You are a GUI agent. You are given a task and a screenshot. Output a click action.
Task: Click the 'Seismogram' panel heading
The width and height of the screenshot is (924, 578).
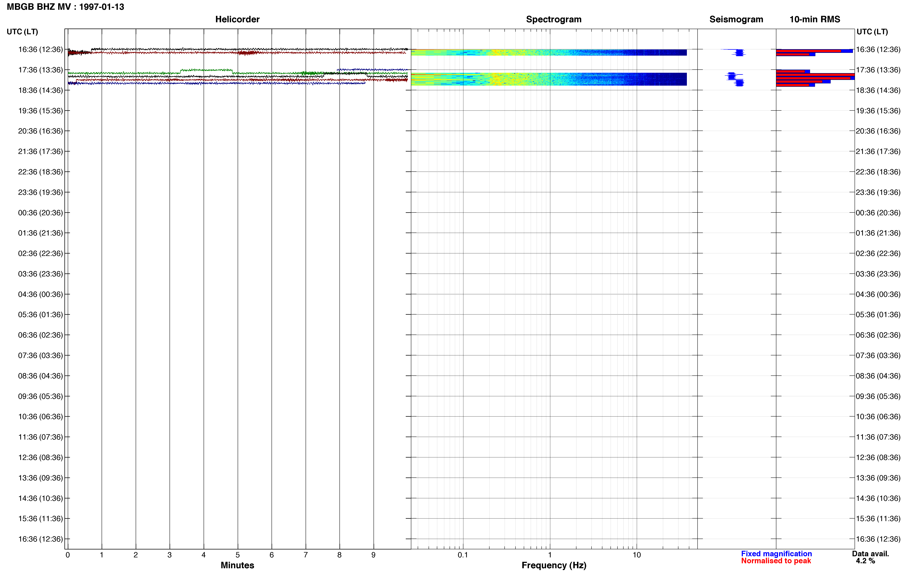click(x=736, y=20)
